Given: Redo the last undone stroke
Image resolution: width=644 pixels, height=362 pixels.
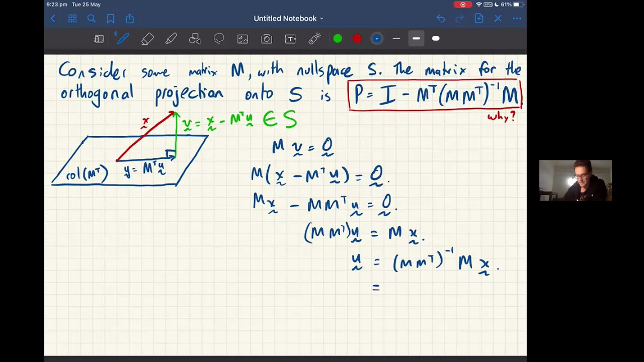Looking at the screenshot, I should (459, 19).
